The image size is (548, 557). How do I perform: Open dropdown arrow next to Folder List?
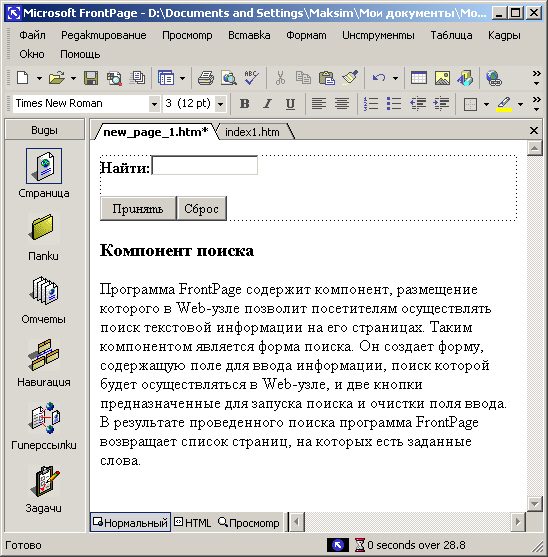click(182, 78)
